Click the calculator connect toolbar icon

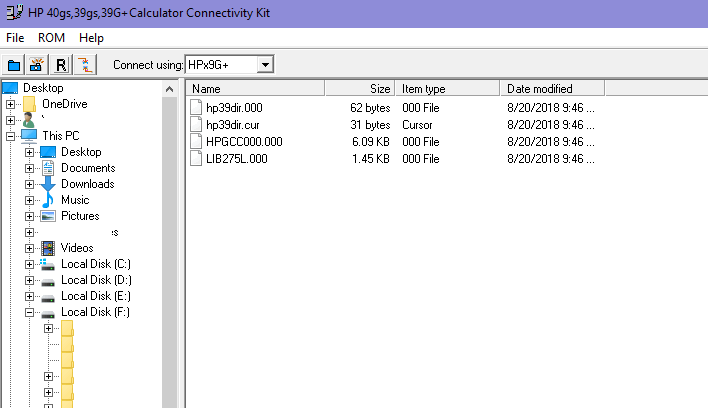[37, 65]
